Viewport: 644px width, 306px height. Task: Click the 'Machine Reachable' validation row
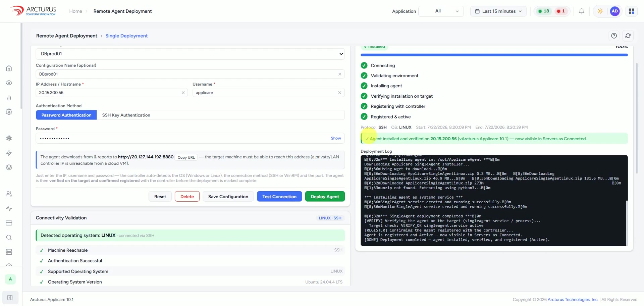[x=190, y=250]
